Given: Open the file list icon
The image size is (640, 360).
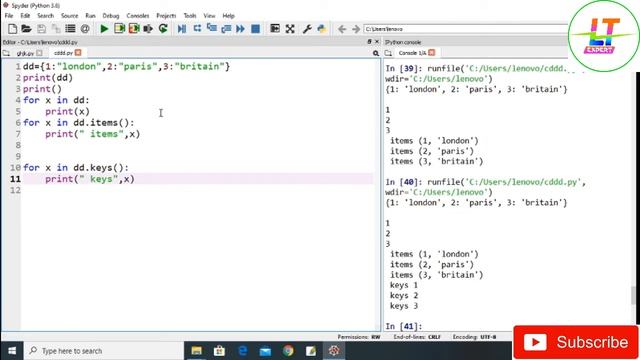Looking at the screenshot, I should tap(70, 29).
